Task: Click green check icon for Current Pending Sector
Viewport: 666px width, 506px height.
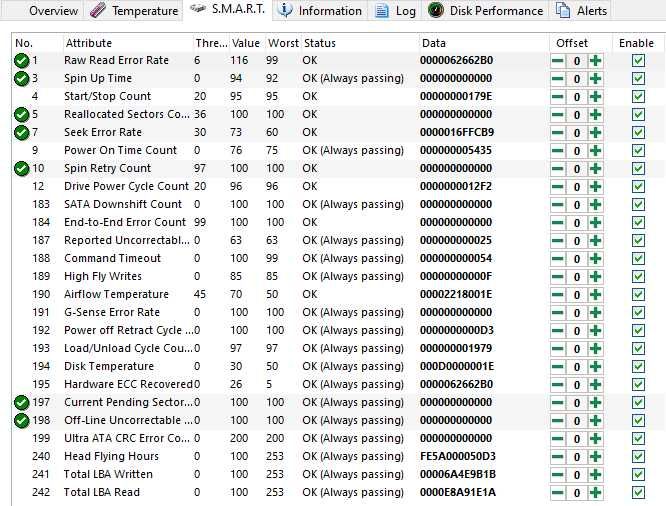Action: [x=21, y=402]
